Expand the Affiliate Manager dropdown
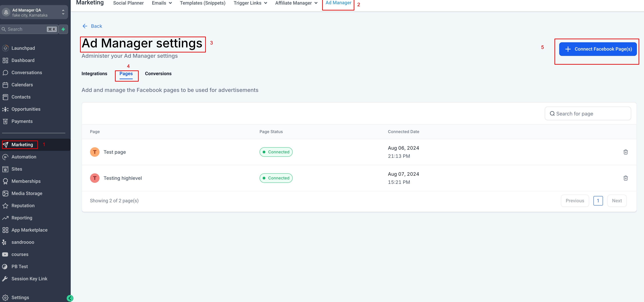This screenshot has width=644, height=302. pyautogui.click(x=296, y=3)
